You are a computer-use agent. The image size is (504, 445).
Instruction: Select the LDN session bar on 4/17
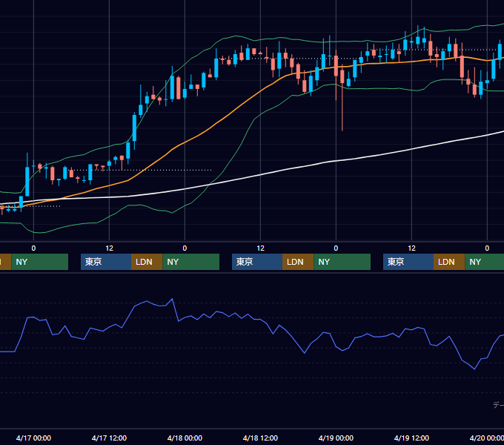tap(147, 262)
